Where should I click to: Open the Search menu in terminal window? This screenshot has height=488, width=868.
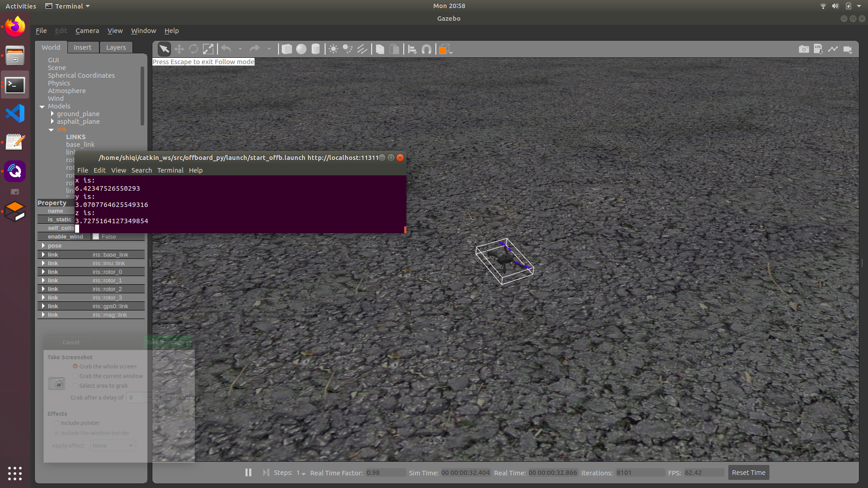(142, 170)
